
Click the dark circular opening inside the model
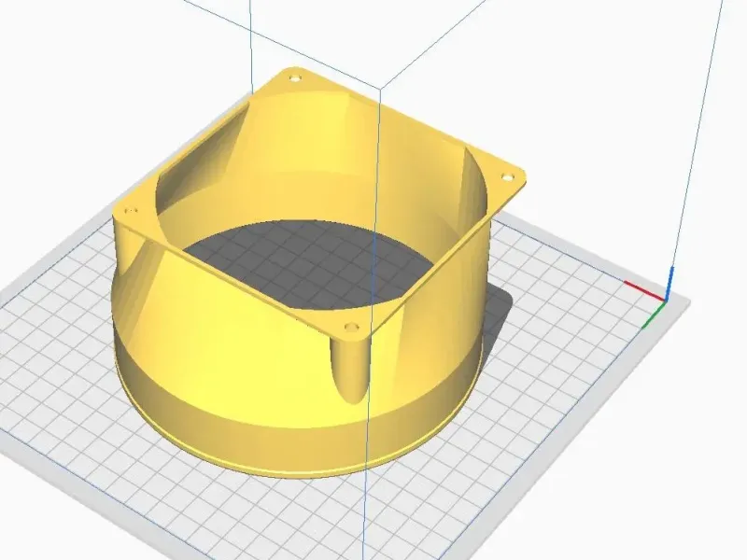pyautogui.click(x=307, y=263)
